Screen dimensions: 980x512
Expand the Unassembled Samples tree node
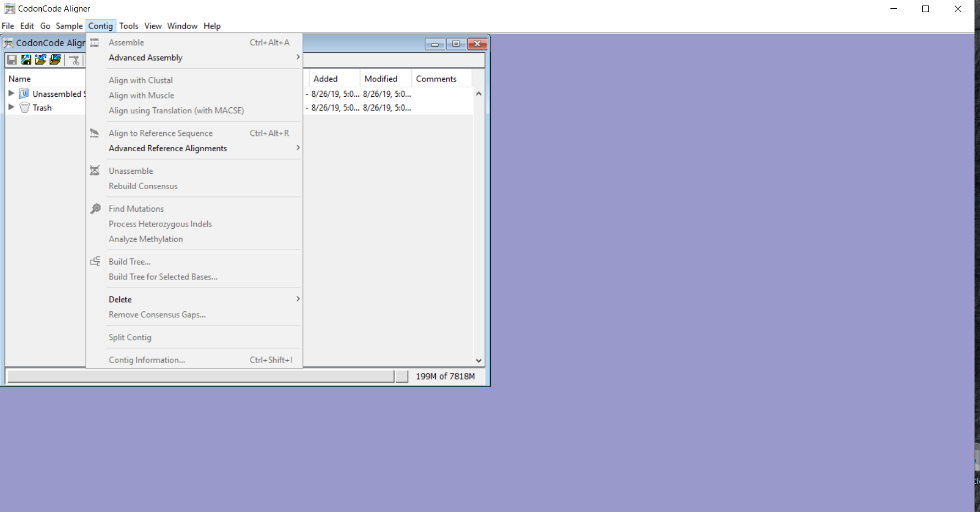point(11,93)
